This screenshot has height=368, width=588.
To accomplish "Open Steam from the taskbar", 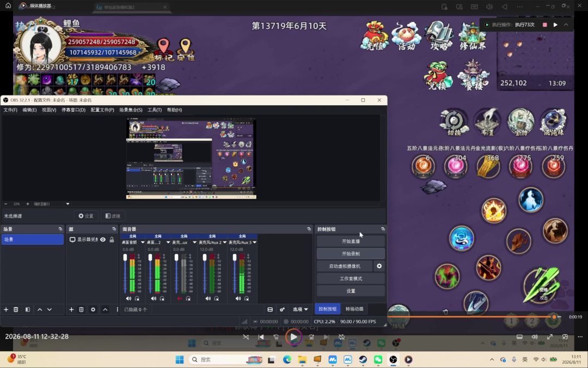I will (363, 359).
